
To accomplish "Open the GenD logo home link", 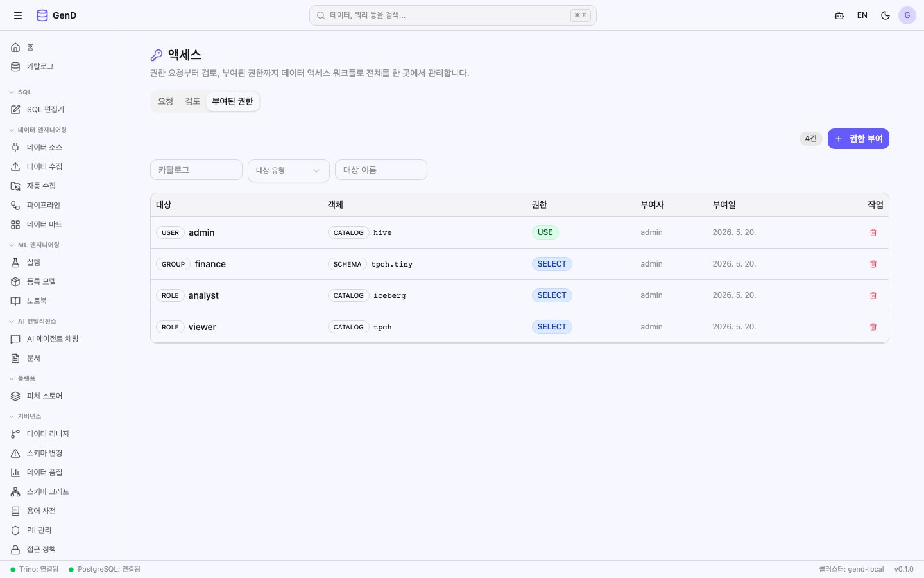I will (56, 15).
